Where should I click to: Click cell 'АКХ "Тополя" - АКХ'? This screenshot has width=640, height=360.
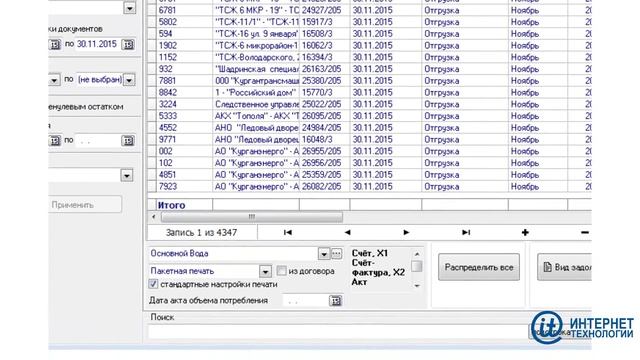coord(256,116)
